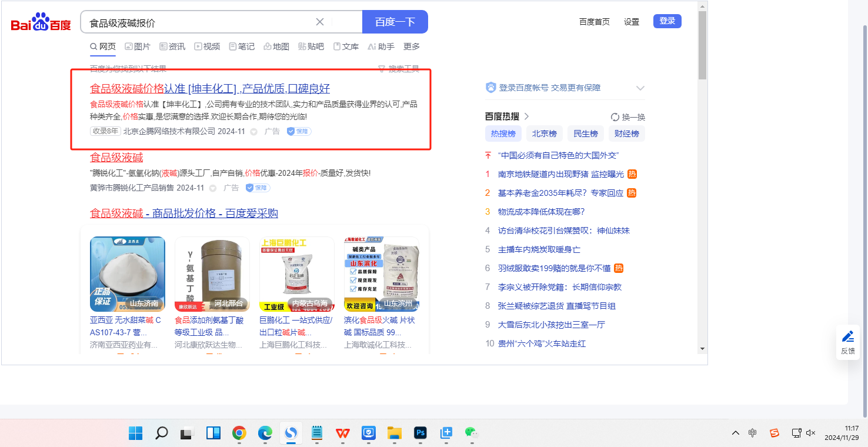Image resolution: width=868 pixels, height=447 pixels.
Task: Expand the 更多 menu
Action: (x=412, y=46)
